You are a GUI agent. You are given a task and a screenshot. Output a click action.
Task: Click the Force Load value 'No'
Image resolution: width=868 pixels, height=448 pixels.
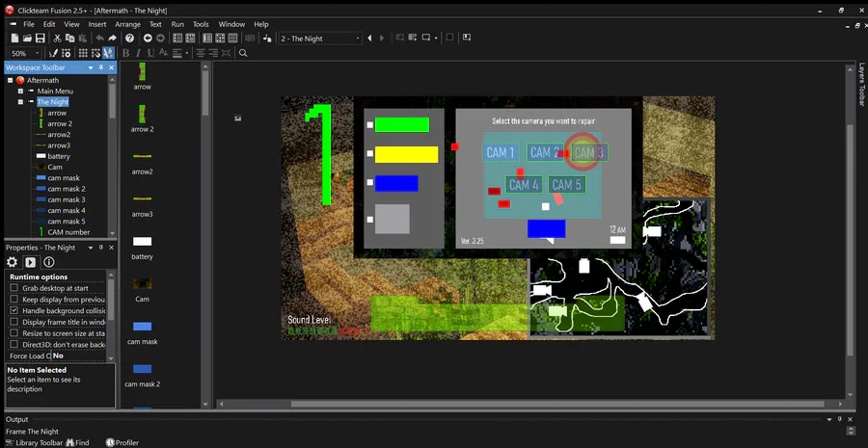pos(58,356)
